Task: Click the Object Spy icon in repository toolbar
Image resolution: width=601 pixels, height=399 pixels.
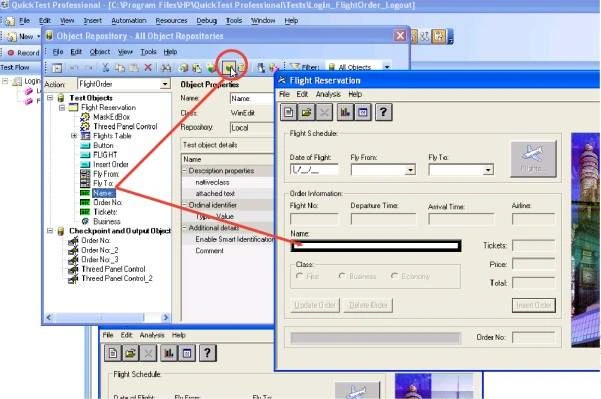Action: click(x=261, y=68)
